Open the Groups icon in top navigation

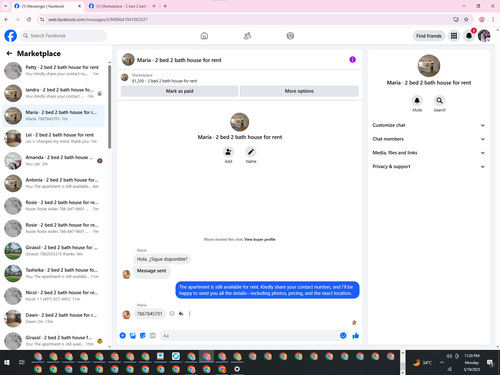pos(290,36)
